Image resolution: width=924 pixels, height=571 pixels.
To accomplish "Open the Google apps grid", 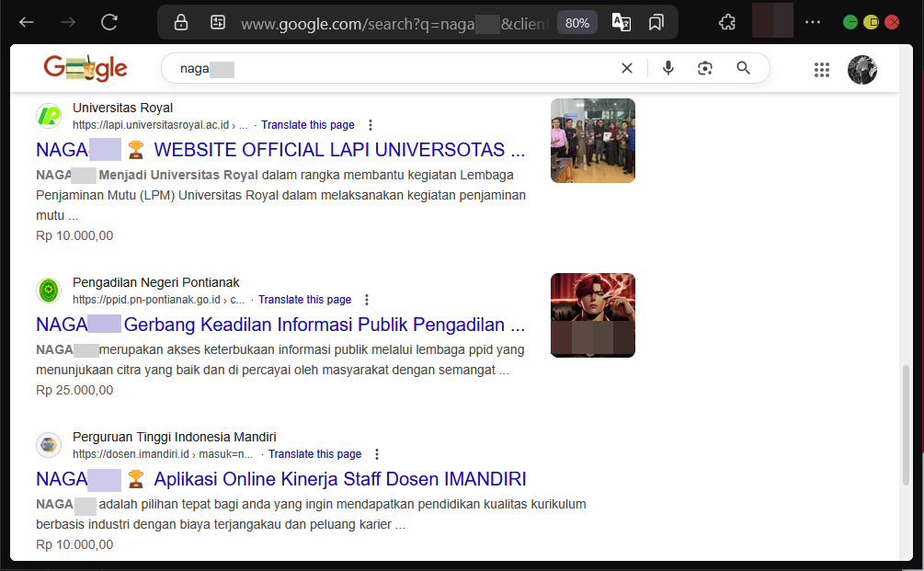I will [x=821, y=69].
